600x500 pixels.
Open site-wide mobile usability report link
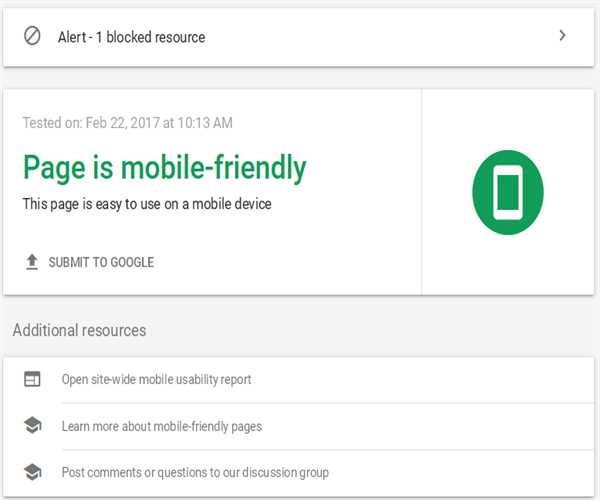coord(157,379)
